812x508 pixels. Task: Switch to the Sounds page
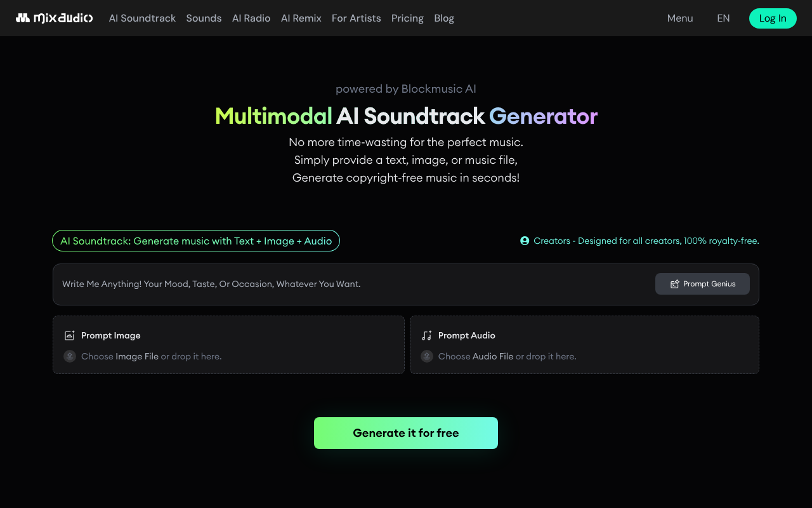tap(204, 18)
